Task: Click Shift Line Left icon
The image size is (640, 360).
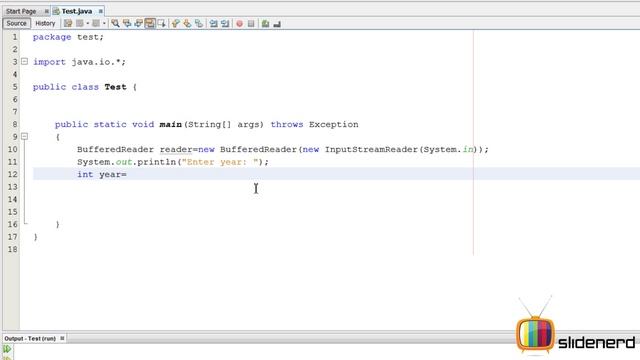Action: point(213,24)
